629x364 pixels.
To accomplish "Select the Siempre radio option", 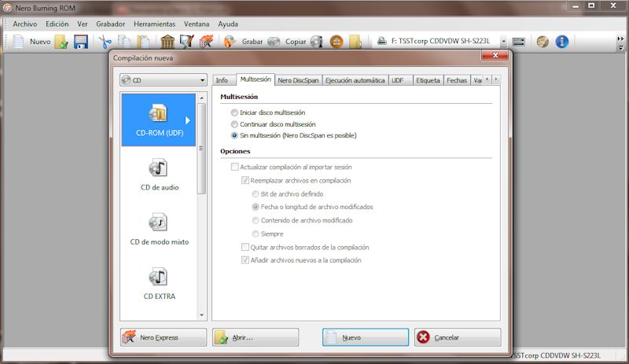I will (x=256, y=234).
